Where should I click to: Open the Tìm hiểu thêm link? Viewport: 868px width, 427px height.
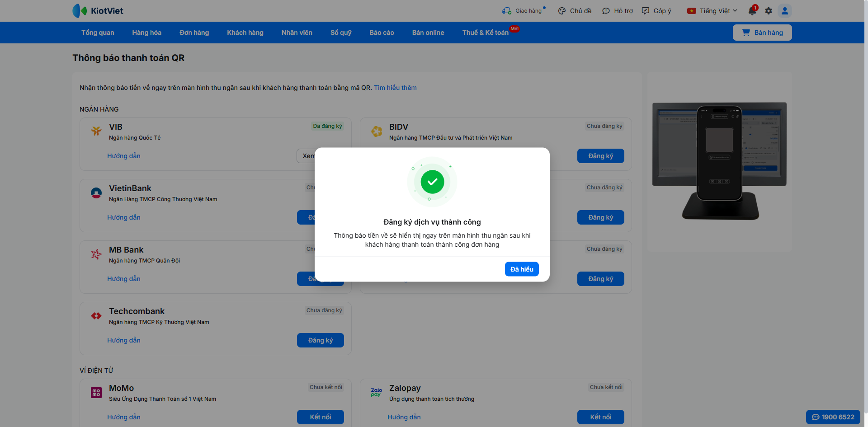click(395, 88)
